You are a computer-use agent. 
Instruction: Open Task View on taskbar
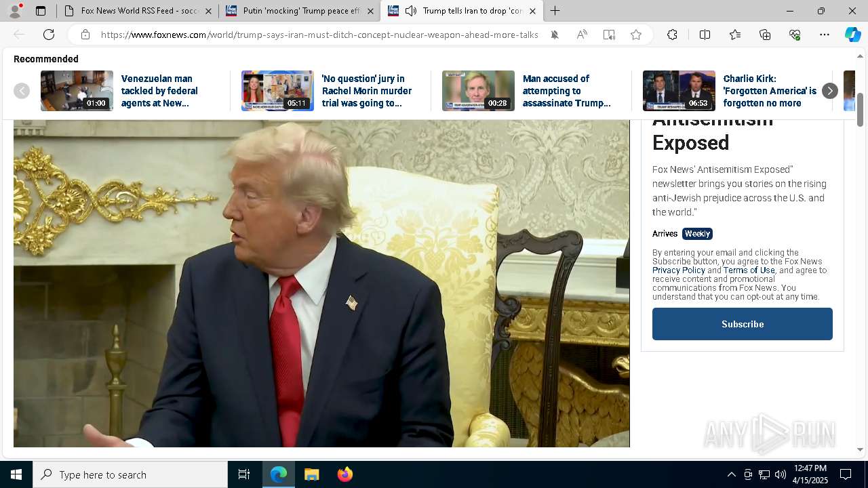tap(244, 474)
